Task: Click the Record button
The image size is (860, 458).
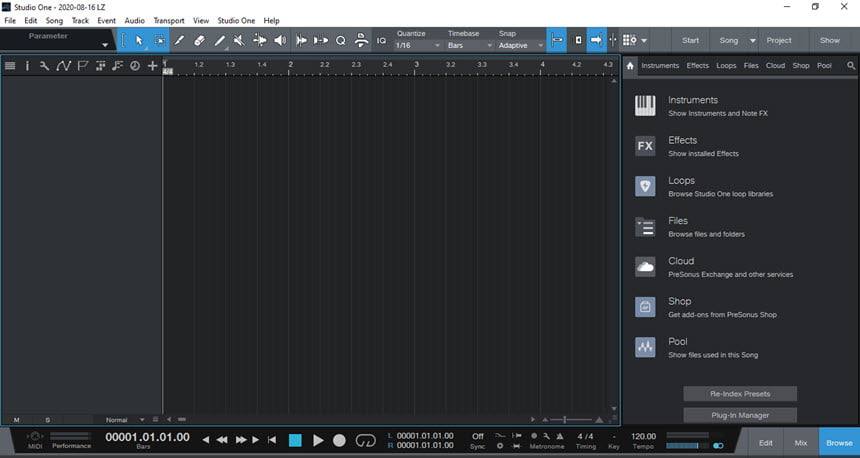Action: 340,440
